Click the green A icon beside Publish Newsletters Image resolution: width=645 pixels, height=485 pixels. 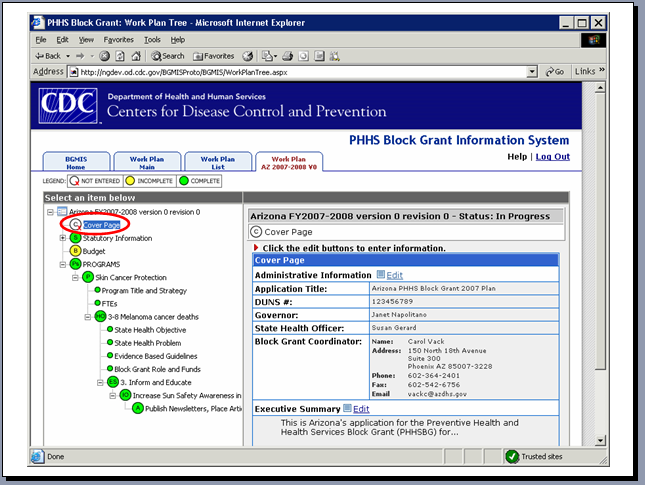pos(138,408)
